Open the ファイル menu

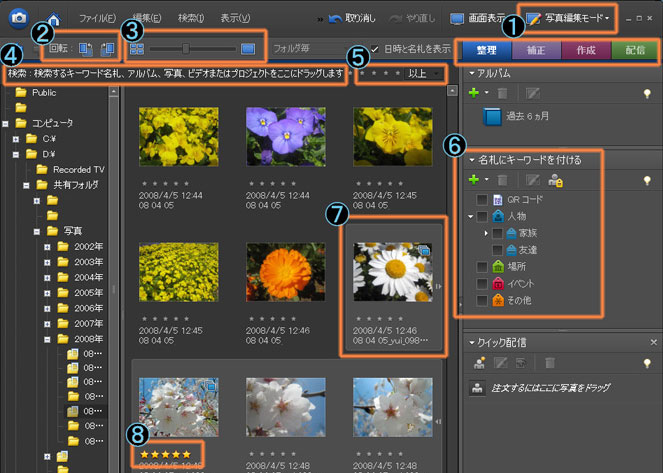click(97, 18)
